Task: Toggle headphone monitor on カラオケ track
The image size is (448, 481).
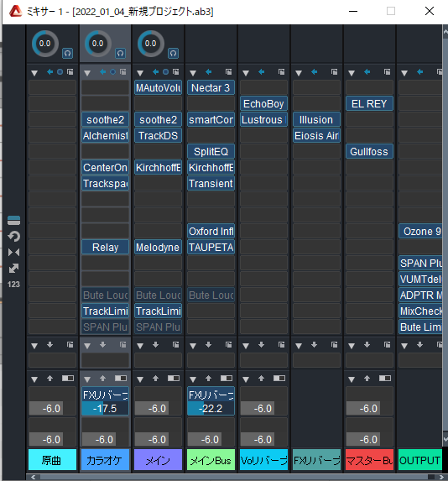Action: (120, 54)
